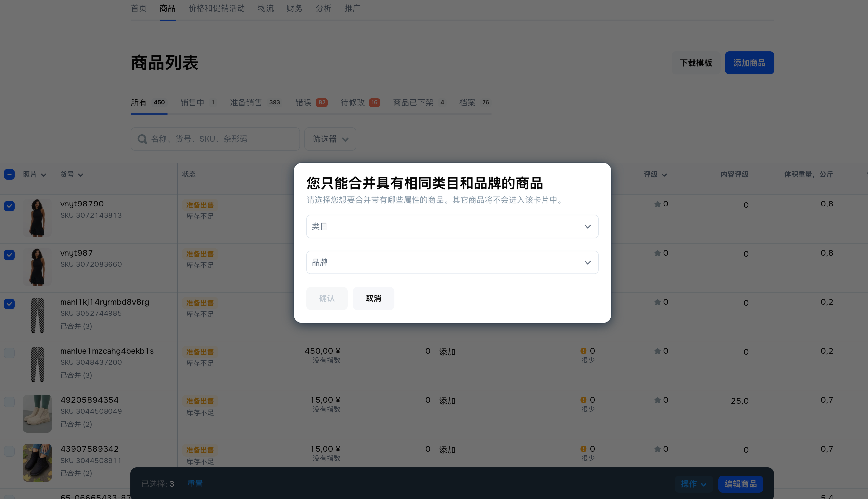
Task: Uncheck the vnyt987 product checkbox
Action: 9,255
